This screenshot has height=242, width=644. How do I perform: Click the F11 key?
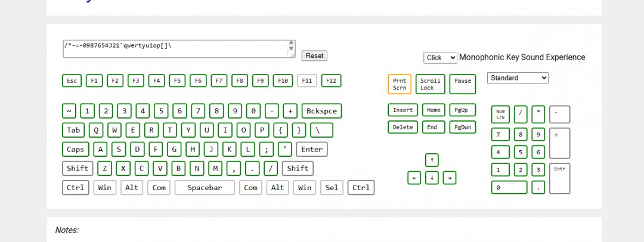(307, 80)
